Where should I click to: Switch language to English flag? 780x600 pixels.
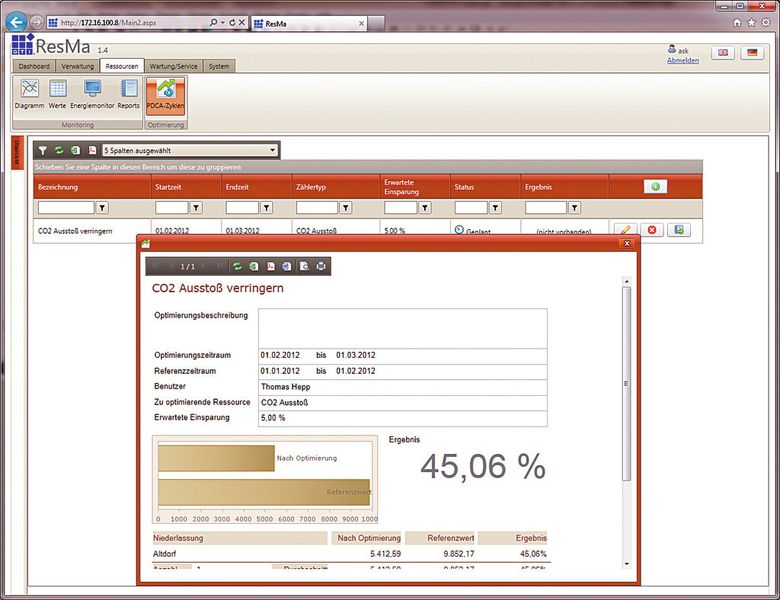(723, 52)
